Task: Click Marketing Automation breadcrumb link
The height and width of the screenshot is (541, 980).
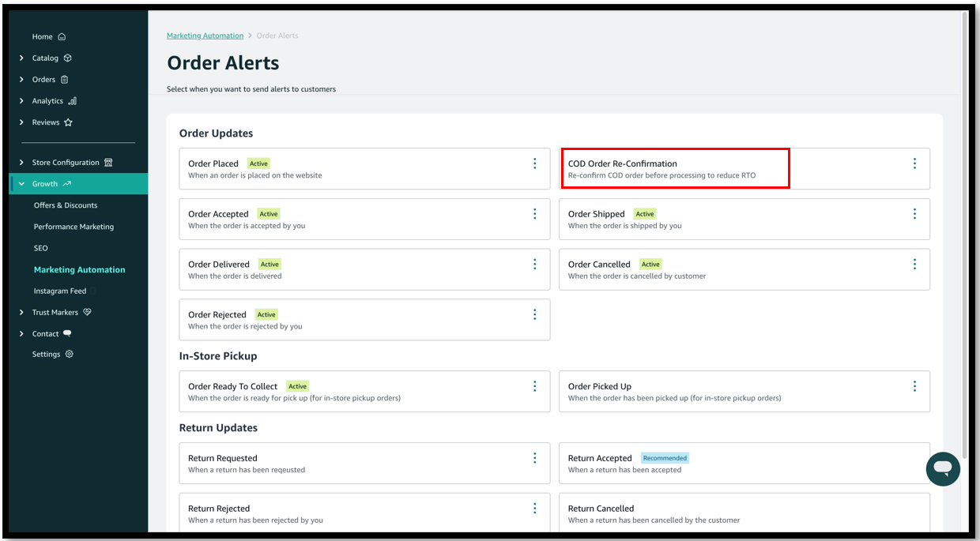Action: pyautogui.click(x=205, y=36)
